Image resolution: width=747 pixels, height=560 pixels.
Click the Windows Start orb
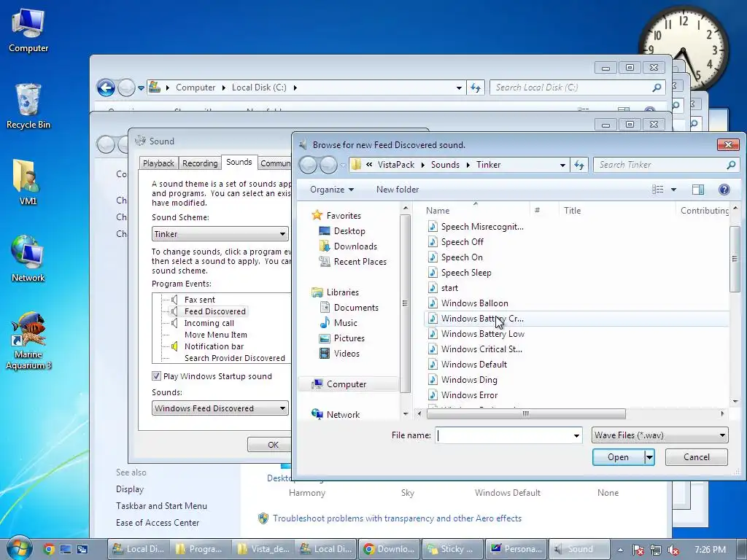(x=18, y=548)
